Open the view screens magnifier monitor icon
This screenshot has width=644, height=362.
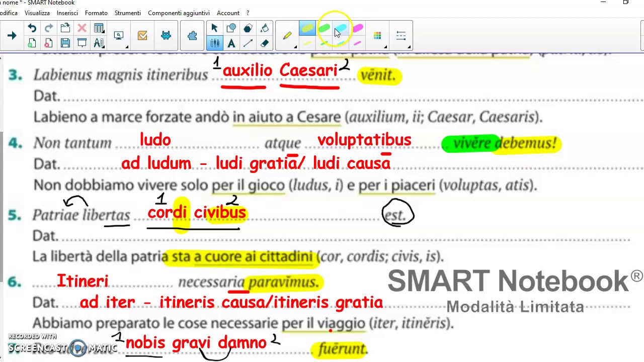(119, 36)
